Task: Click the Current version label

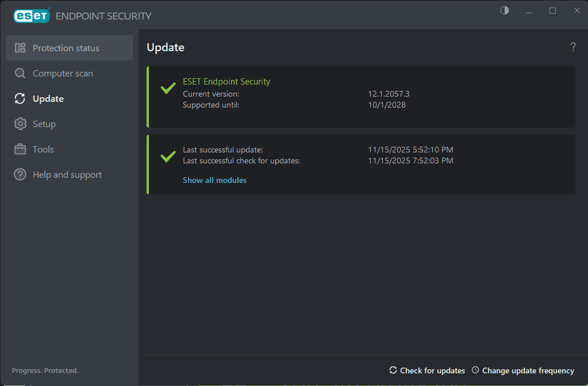Action: click(211, 94)
